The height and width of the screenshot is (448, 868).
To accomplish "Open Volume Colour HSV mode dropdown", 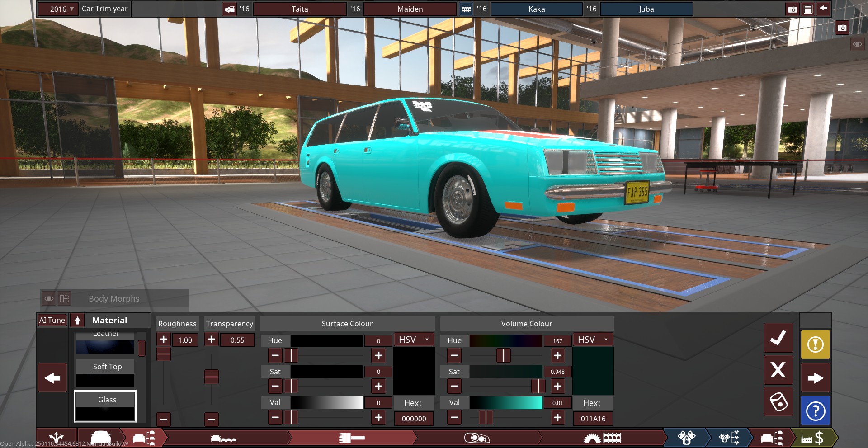I will 593,340.
